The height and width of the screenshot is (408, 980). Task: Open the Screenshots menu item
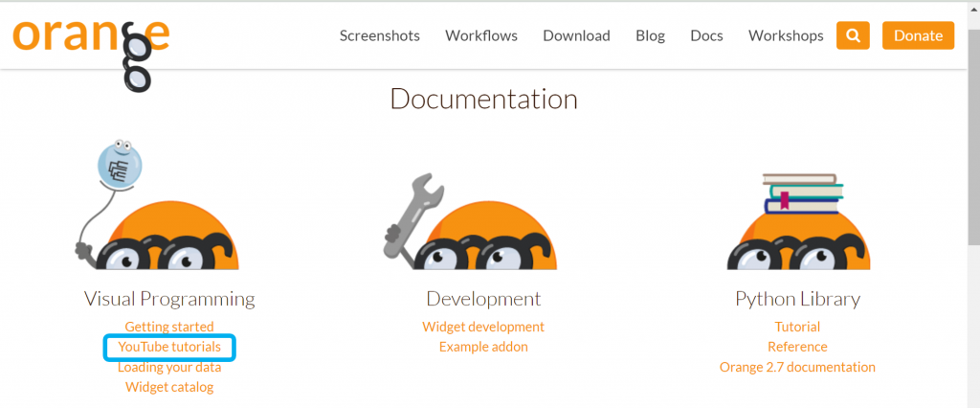(x=380, y=35)
